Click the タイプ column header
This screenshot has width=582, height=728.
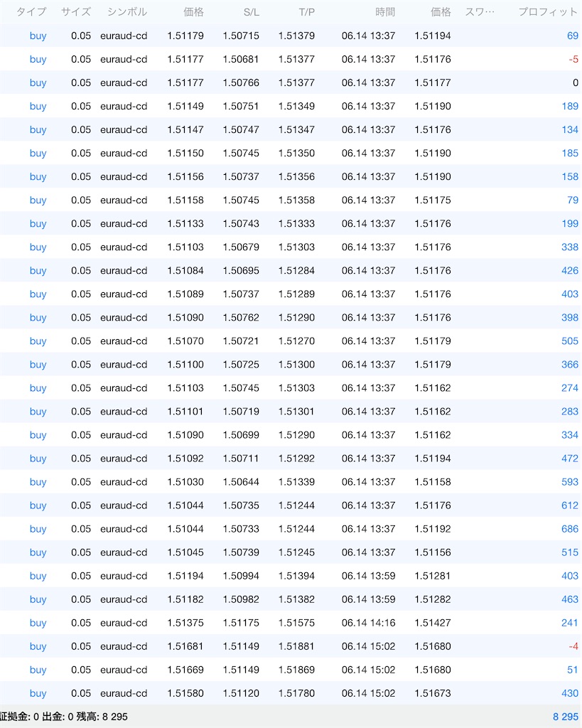click(31, 11)
